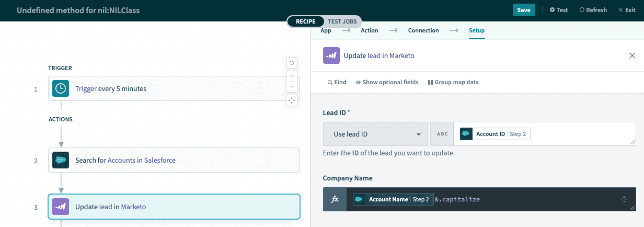Switch to the RECIPE view

click(305, 21)
